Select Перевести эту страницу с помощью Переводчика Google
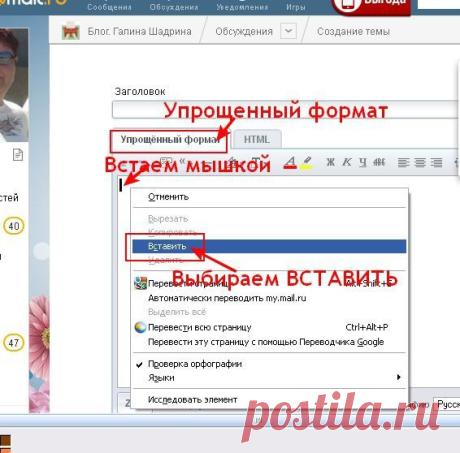This screenshot has width=460, height=453. [x=269, y=342]
